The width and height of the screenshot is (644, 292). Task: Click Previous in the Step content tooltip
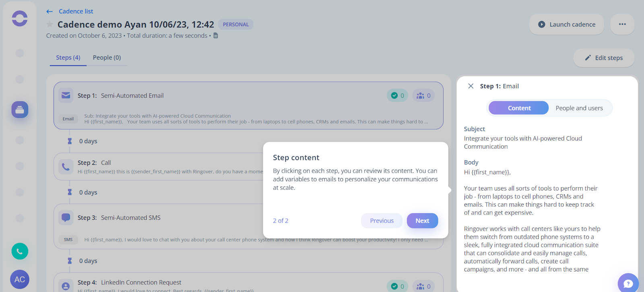(x=382, y=221)
